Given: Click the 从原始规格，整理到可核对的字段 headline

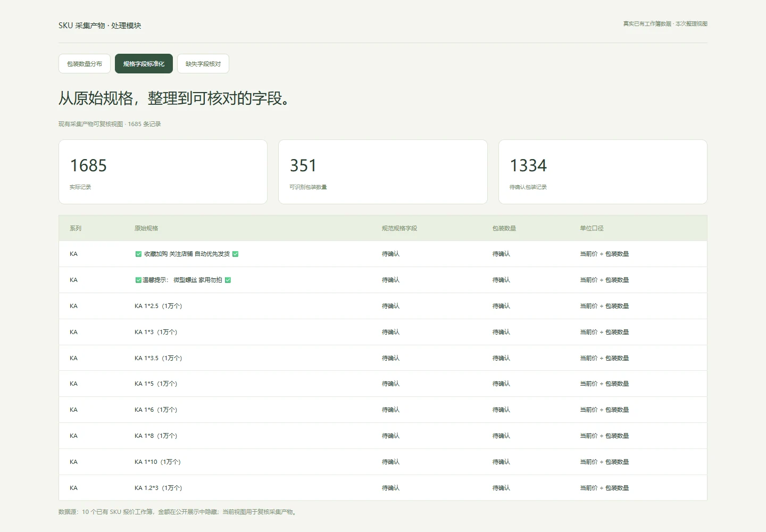Looking at the screenshot, I should click(x=175, y=98).
